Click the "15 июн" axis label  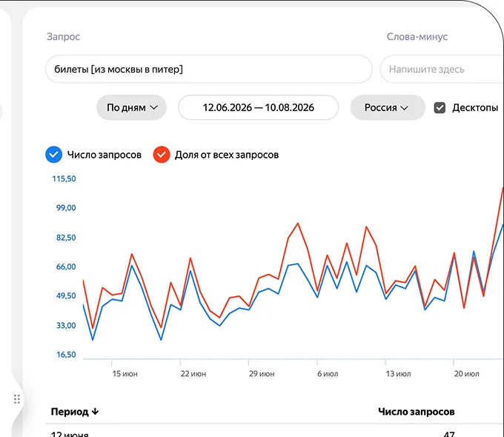point(125,374)
